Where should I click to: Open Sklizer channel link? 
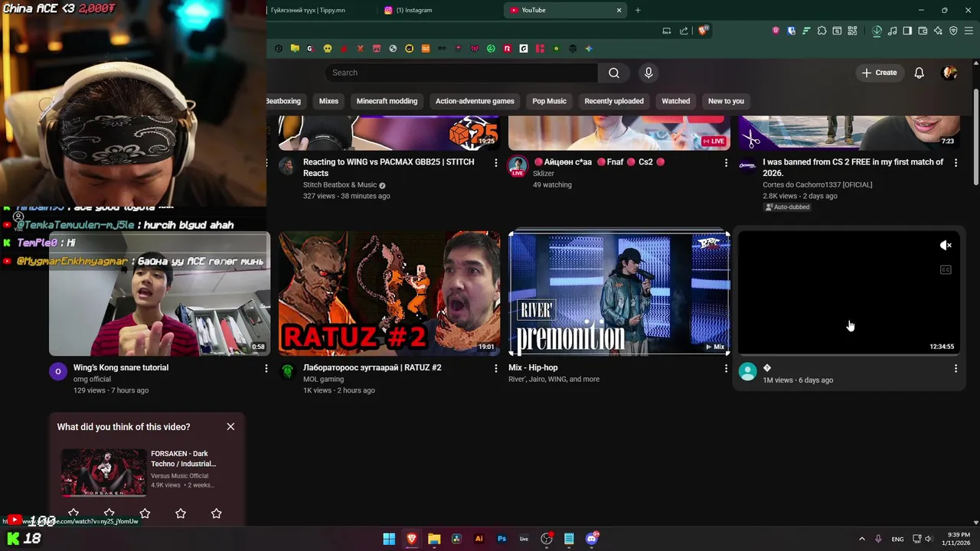pyautogui.click(x=544, y=174)
